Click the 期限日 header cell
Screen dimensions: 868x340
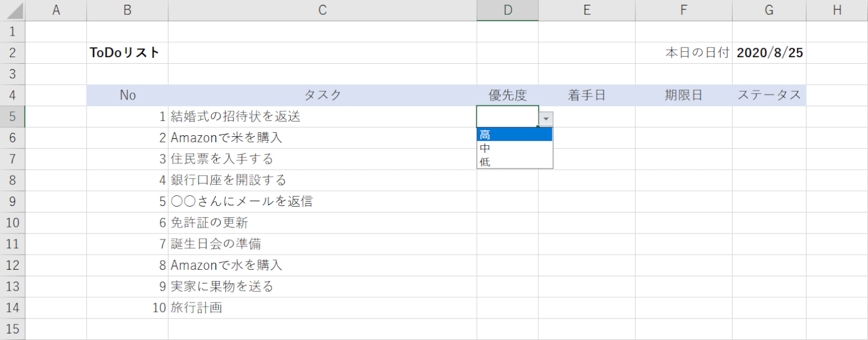[x=684, y=95]
